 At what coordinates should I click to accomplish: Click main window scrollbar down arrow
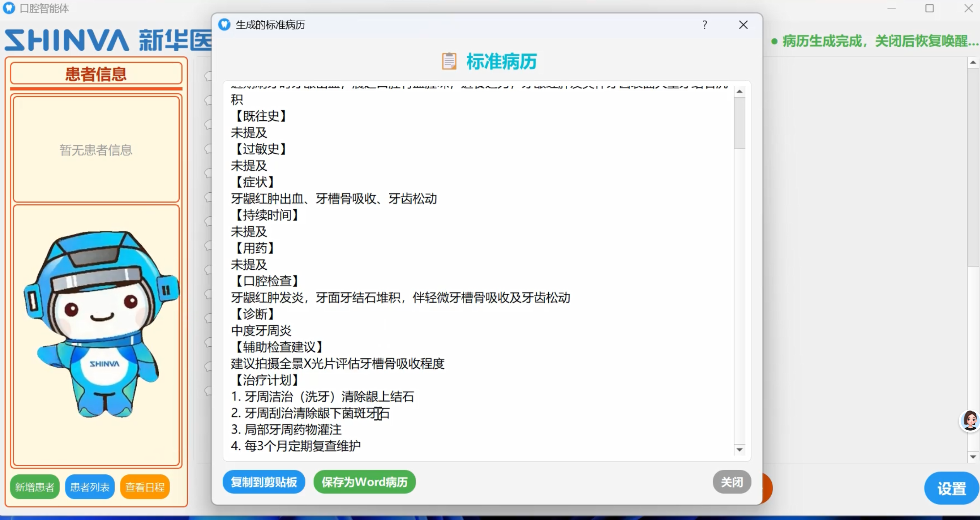tap(973, 457)
